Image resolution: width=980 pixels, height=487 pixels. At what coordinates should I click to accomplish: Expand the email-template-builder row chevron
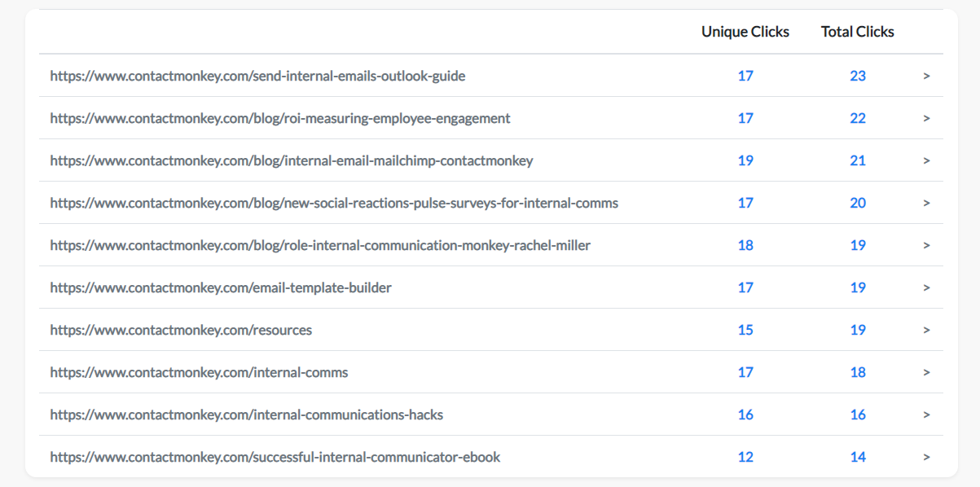(x=926, y=287)
